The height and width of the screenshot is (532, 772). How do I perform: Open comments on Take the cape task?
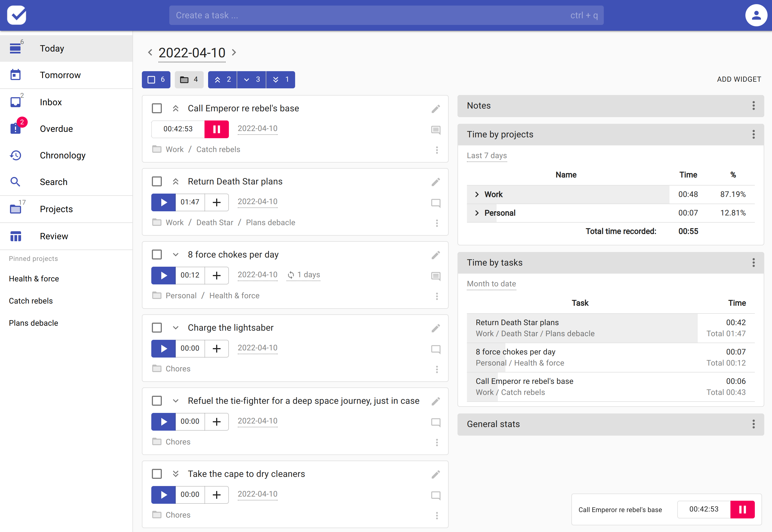tap(436, 496)
